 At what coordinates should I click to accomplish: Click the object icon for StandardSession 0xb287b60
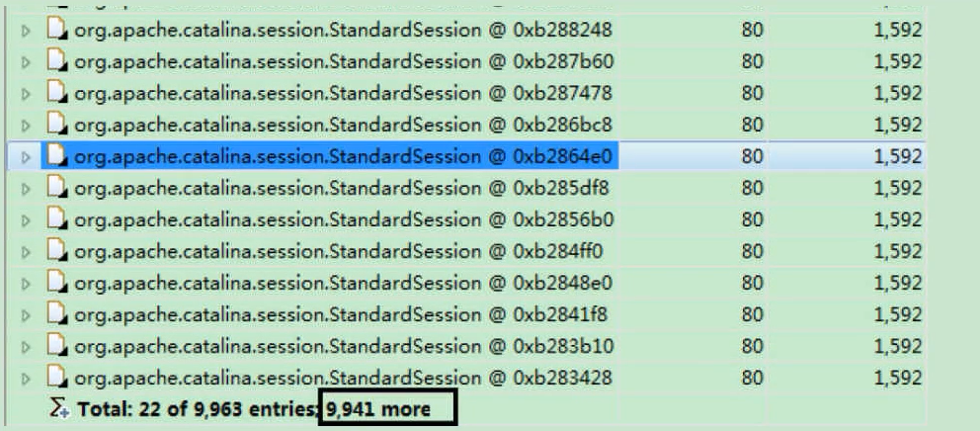pyautogui.click(x=57, y=61)
